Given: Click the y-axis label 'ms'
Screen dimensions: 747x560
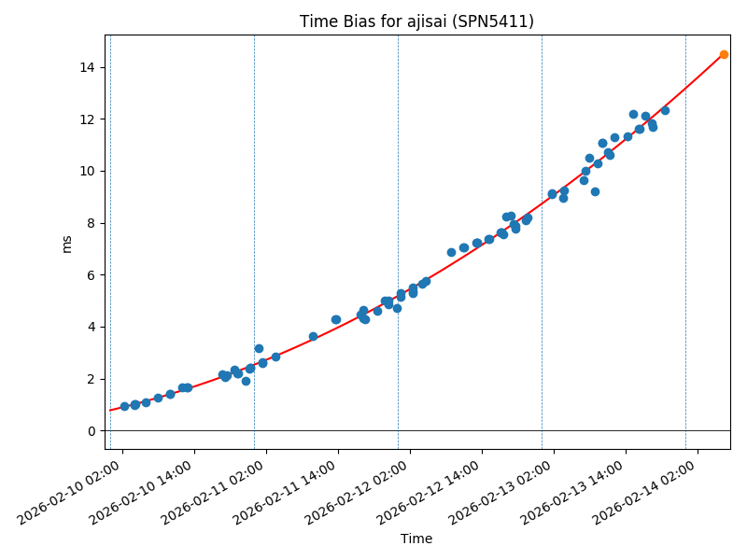Looking at the screenshot, I should 66,243.
